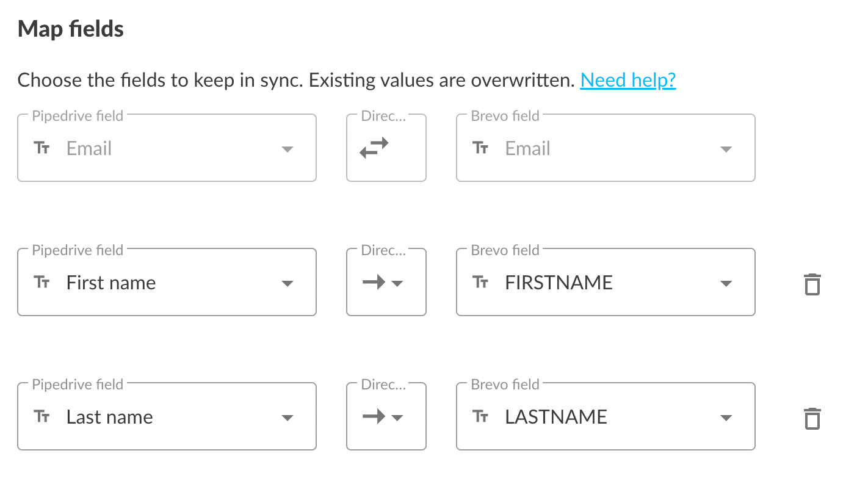The width and height of the screenshot is (868, 481).
Task: Open Last name Pipedrive field dropdown
Action: [287, 418]
